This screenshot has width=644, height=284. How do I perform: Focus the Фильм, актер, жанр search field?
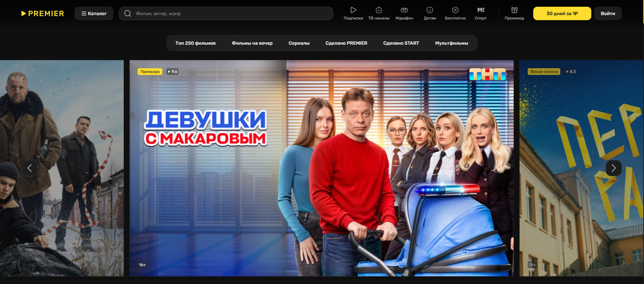[x=226, y=13]
